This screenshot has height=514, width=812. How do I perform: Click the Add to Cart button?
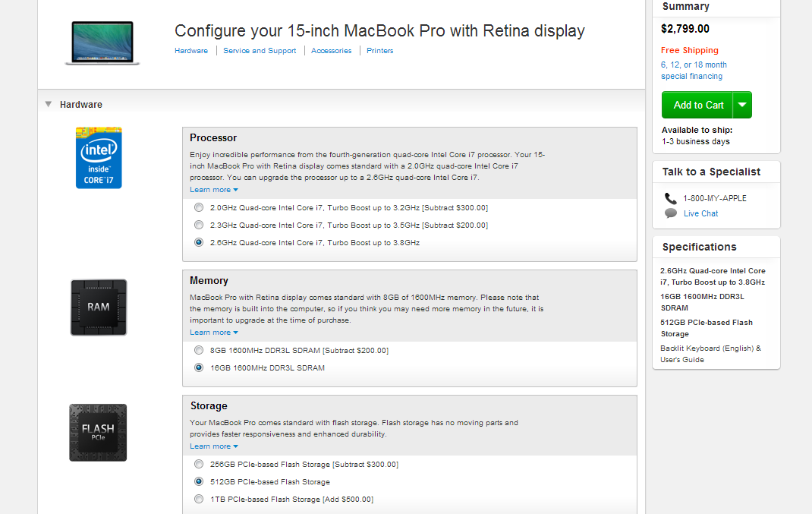point(697,106)
